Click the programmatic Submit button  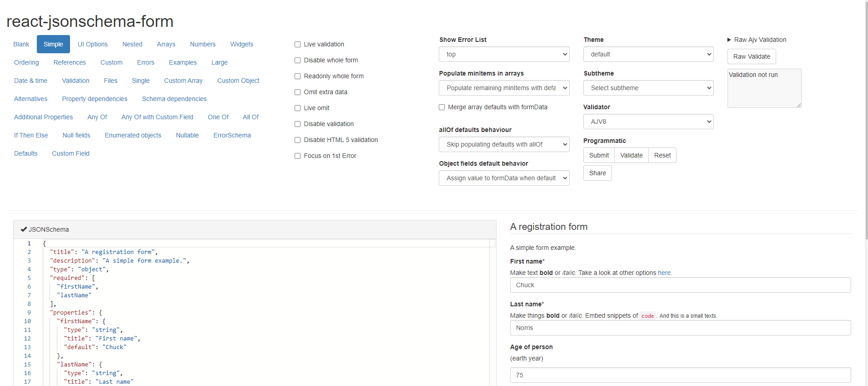[x=599, y=155]
